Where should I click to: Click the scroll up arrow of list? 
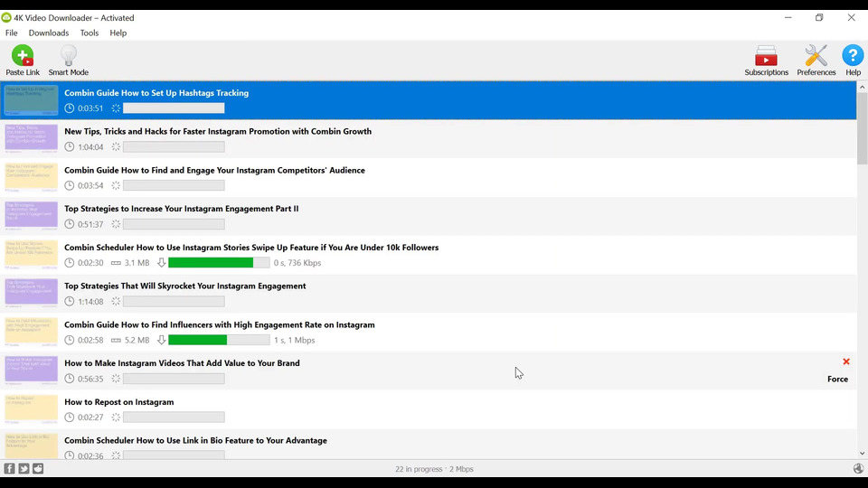[x=862, y=87]
